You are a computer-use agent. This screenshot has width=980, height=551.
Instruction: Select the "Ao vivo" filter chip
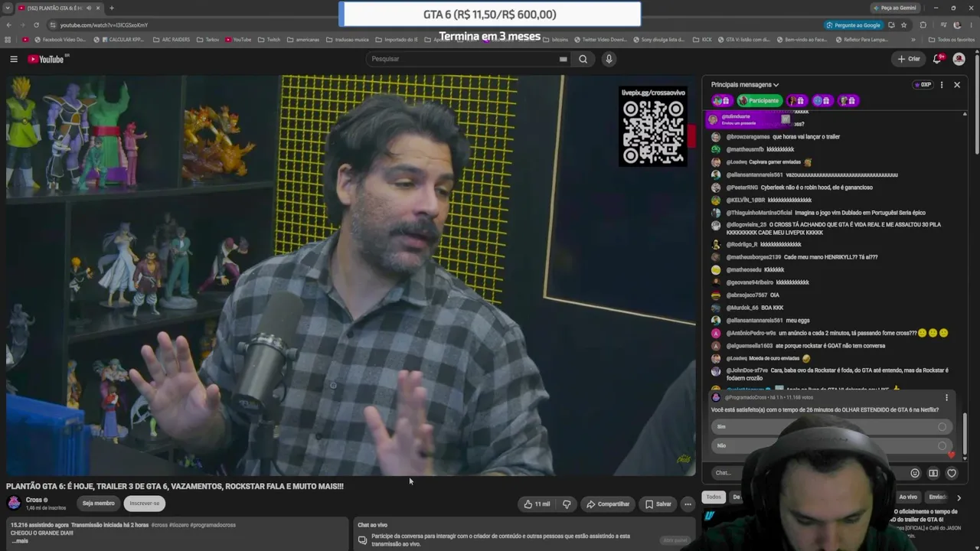(x=908, y=497)
